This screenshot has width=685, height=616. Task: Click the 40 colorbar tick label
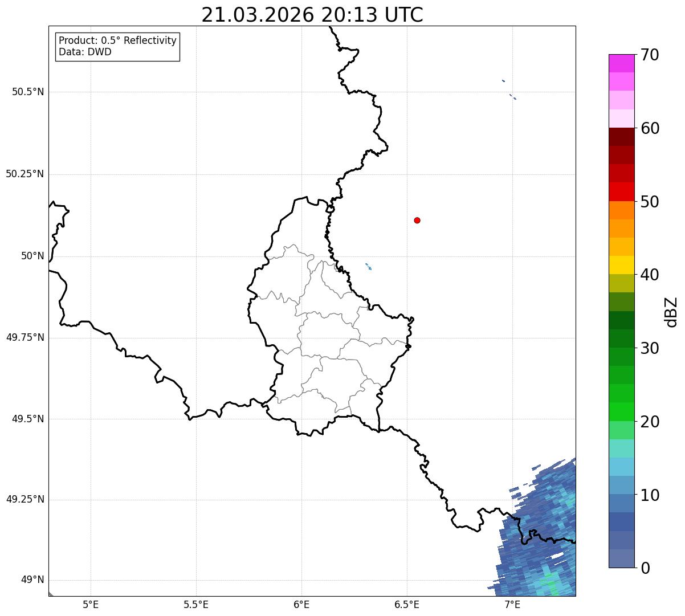[650, 275]
